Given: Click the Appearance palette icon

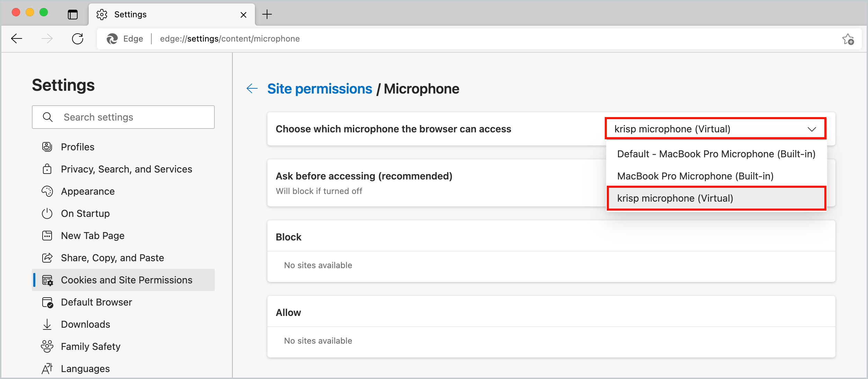Looking at the screenshot, I should 47,191.
